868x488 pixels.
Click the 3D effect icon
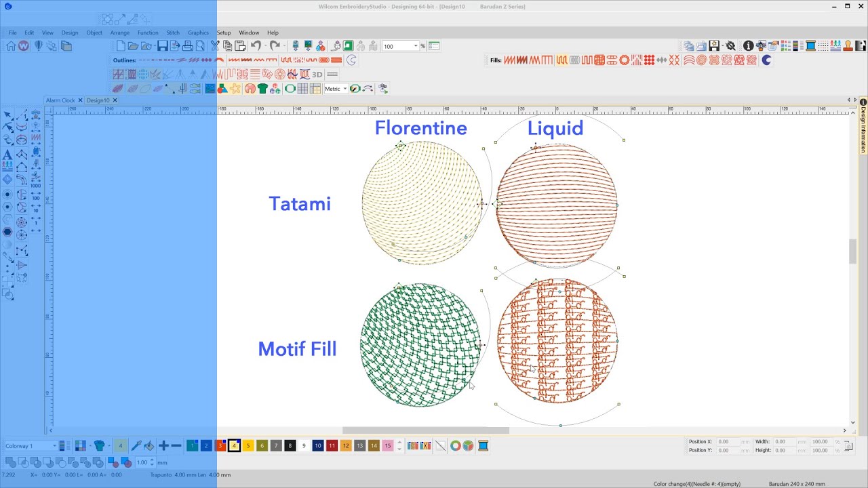[317, 75]
